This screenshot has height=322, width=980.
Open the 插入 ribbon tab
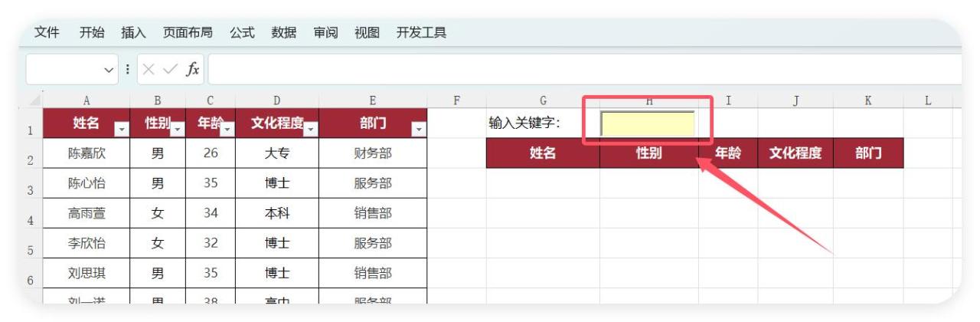point(133,32)
